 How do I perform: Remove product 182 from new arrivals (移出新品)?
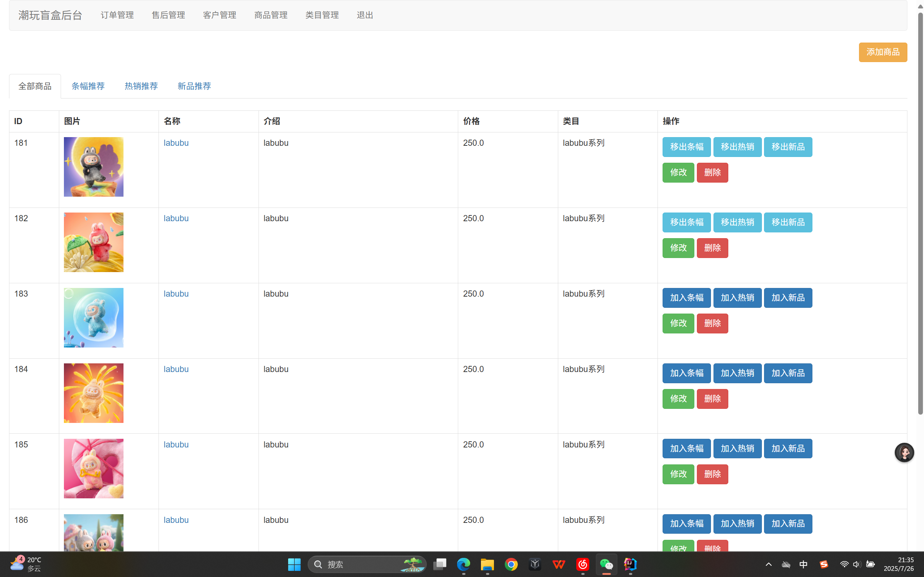tap(788, 222)
